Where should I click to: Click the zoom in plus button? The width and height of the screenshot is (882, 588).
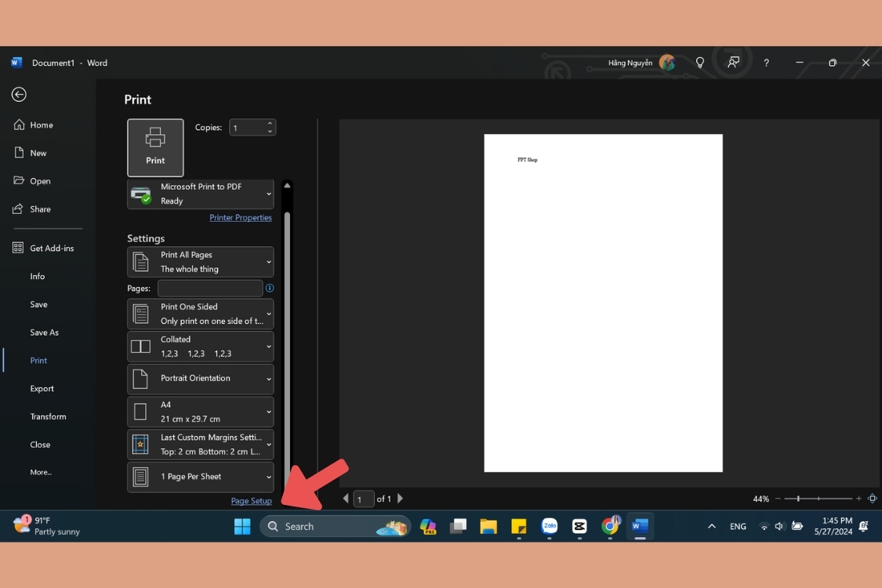858,499
